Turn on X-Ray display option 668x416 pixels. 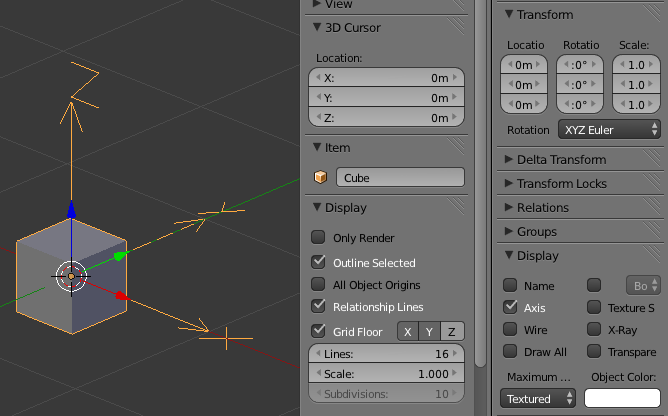594,329
